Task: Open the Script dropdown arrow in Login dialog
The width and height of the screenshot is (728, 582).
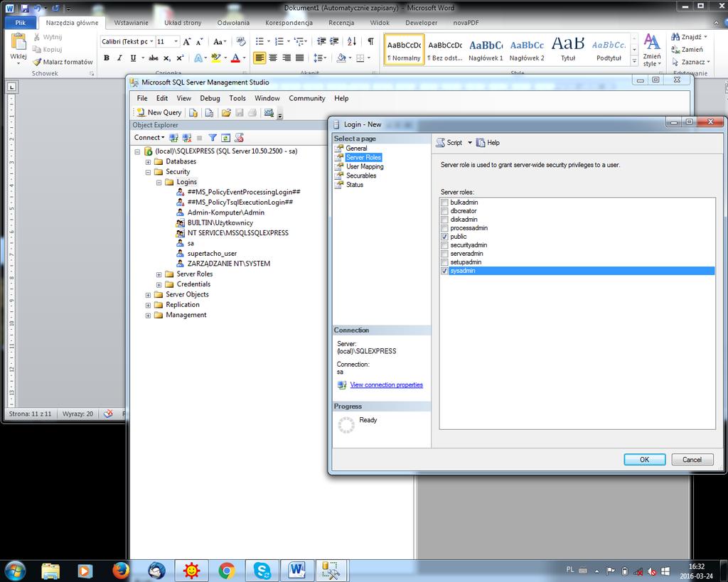Action: pyautogui.click(x=470, y=143)
